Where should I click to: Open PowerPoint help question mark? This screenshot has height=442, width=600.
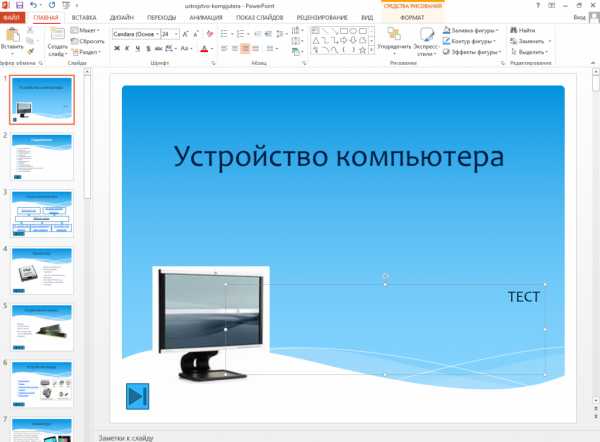point(538,5)
